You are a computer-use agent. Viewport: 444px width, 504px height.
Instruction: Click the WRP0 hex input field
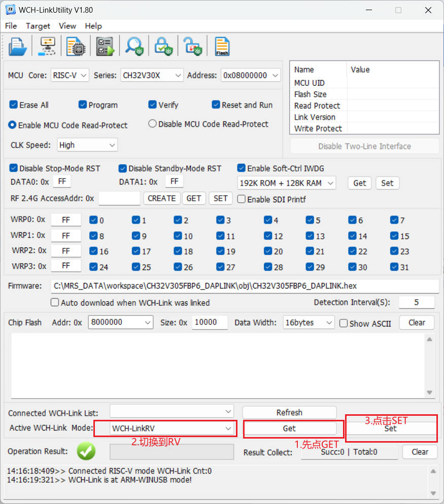click(66, 220)
